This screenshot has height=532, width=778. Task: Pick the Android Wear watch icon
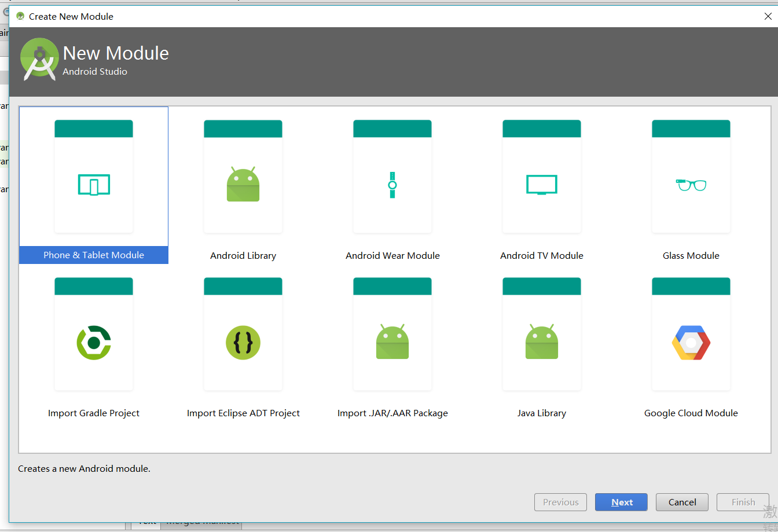(x=392, y=185)
